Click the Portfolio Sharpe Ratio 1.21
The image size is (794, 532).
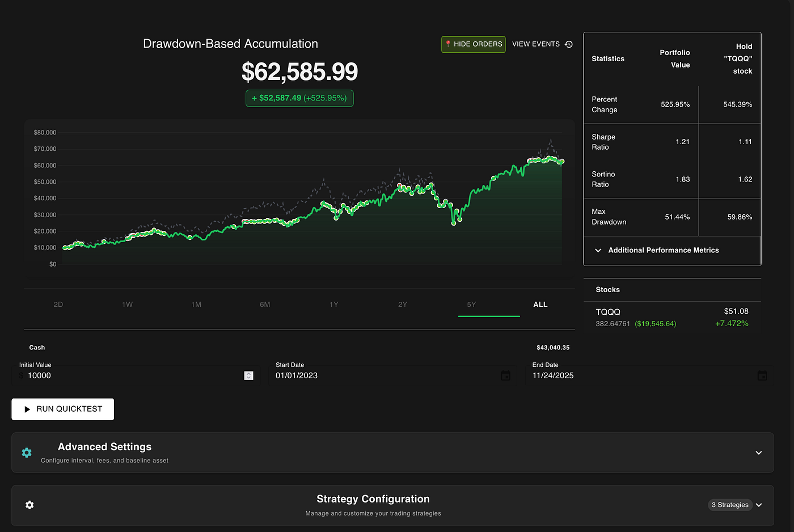[682, 142]
